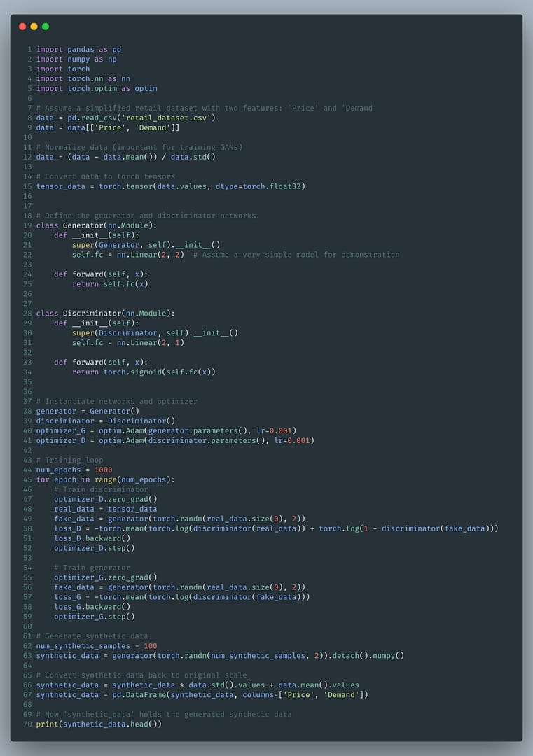Click the 'print(synthetic_data.head())' statement
Viewport: 533px width, 756px height.
pos(99,724)
